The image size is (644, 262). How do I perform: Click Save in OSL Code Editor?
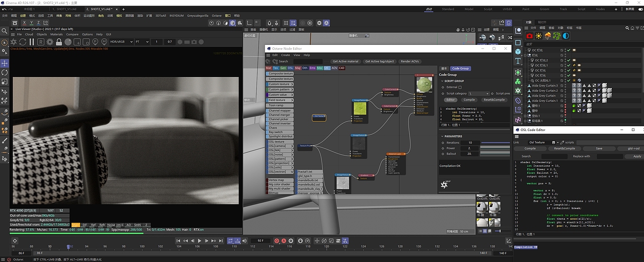coord(599,149)
